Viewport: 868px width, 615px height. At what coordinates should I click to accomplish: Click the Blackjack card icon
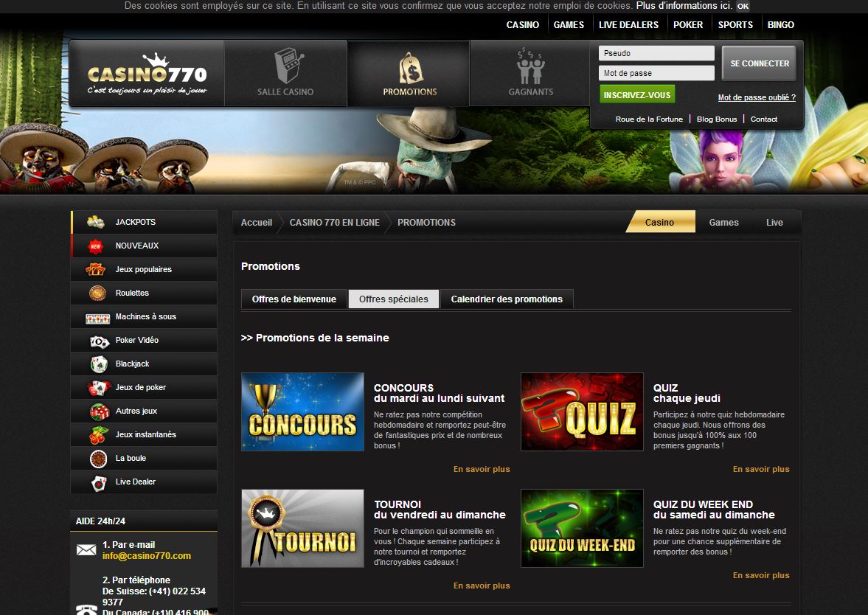(x=99, y=364)
